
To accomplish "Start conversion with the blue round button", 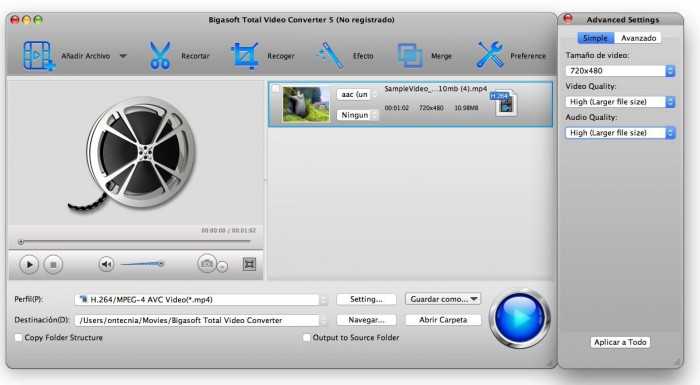I will [520, 318].
